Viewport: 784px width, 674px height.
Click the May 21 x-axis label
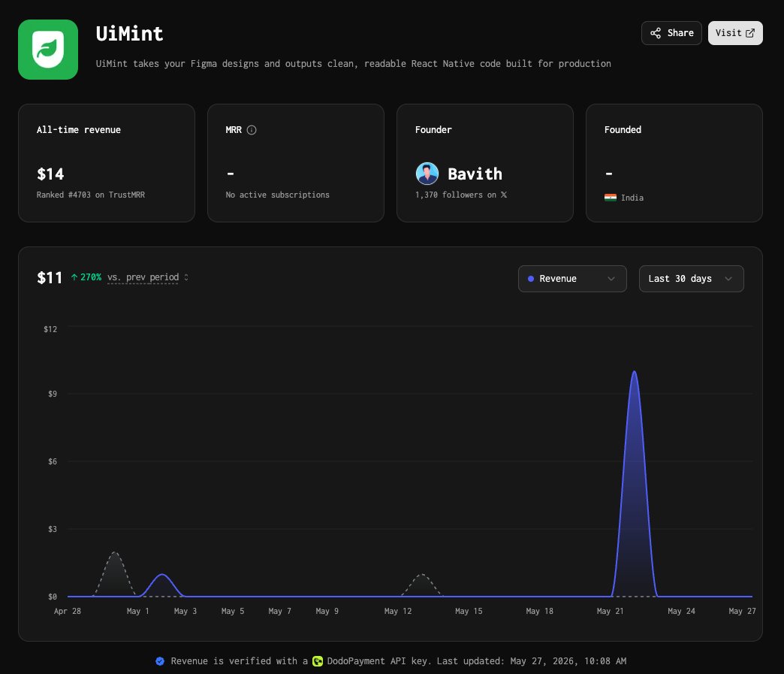coord(610,611)
